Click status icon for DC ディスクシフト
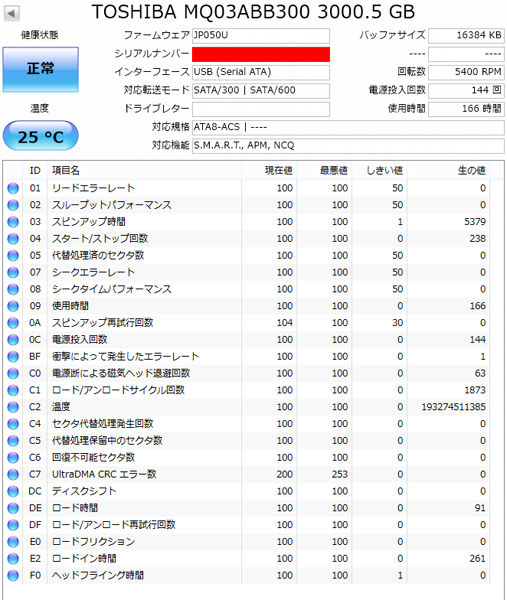The image size is (507, 600). coord(13,491)
